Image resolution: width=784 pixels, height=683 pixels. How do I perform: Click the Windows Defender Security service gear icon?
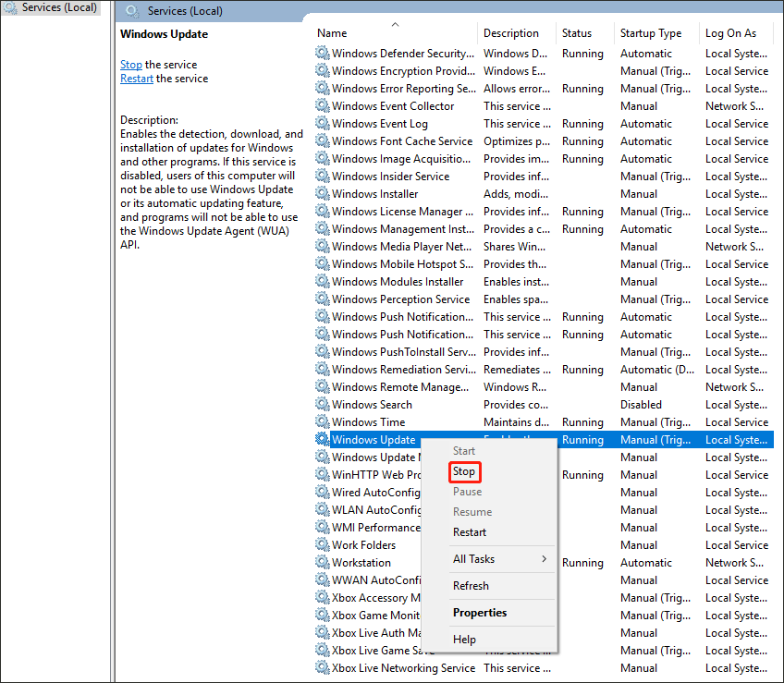point(323,53)
